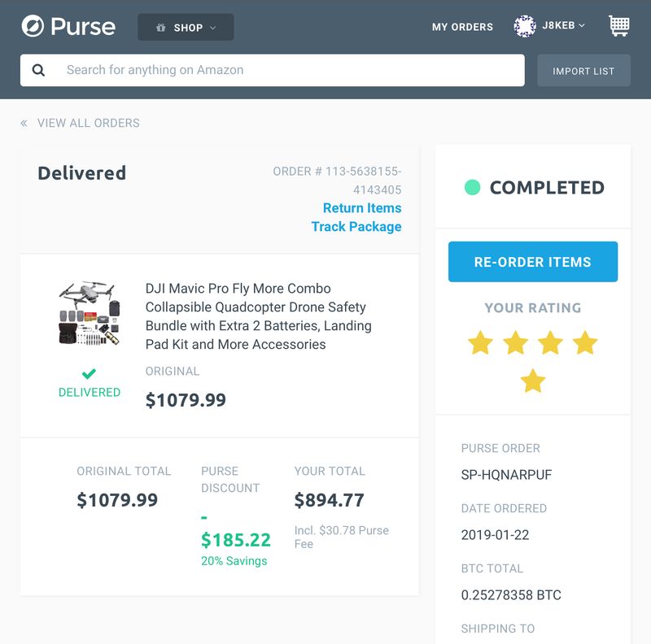Open the J8KEB account dropdown arrow
Image resolution: width=651 pixels, height=644 pixels.
(x=582, y=26)
